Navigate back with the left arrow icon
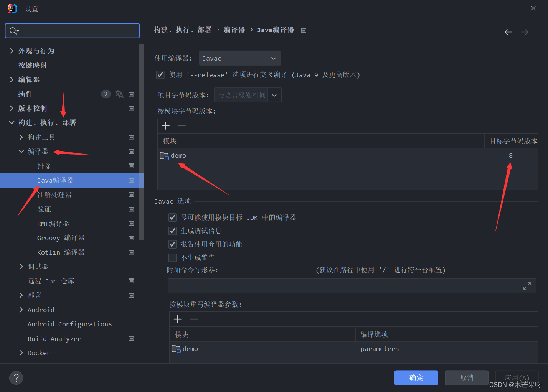 click(508, 32)
